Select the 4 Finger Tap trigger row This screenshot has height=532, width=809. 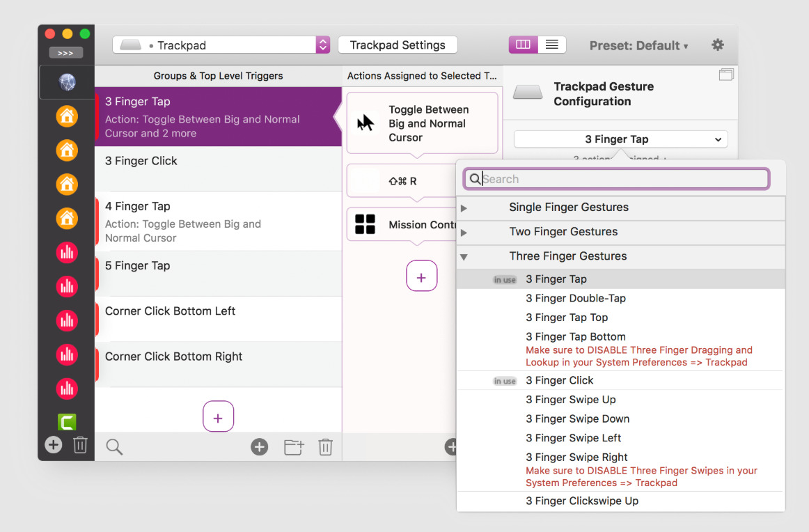(x=218, y=221)
